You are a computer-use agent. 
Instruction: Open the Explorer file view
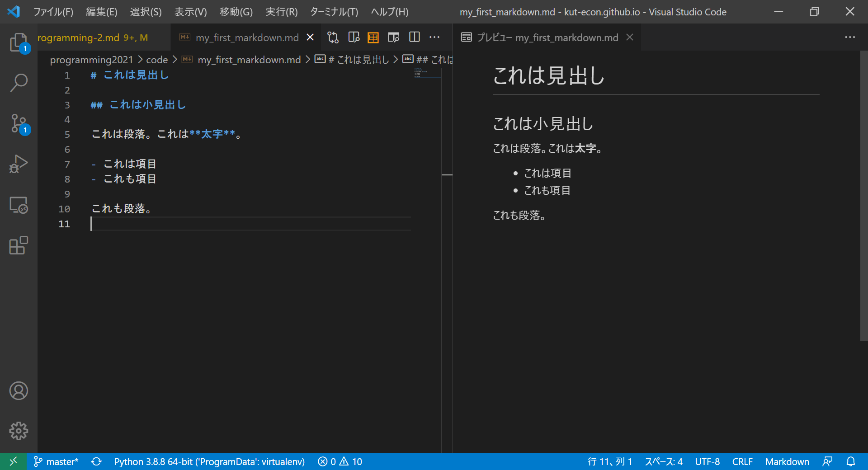[x=19, y=42]
